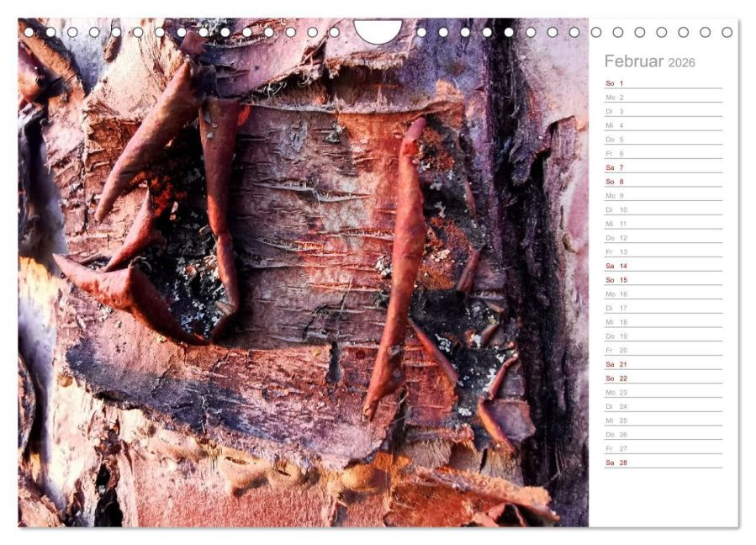Select the So 1 date row

(x=663, y=83)
